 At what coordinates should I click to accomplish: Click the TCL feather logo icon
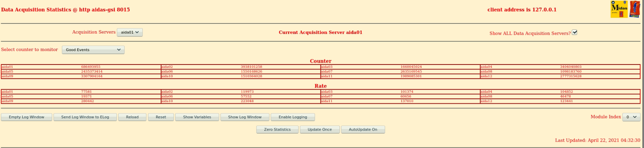(635, 9)
